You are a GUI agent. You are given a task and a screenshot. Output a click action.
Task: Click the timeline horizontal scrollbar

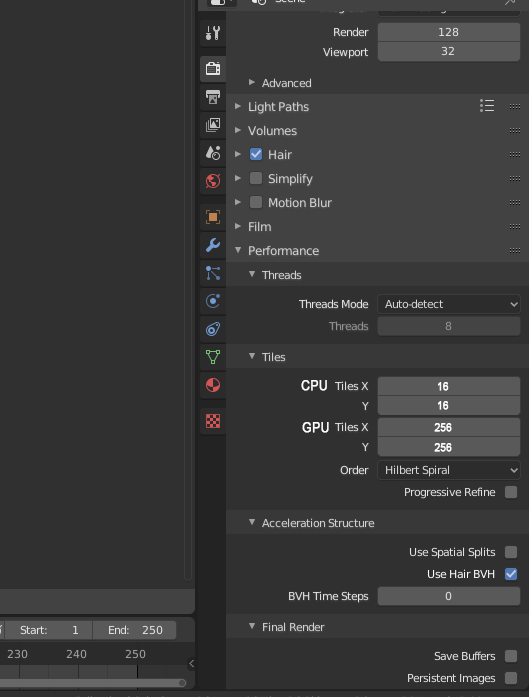[92, 683]
